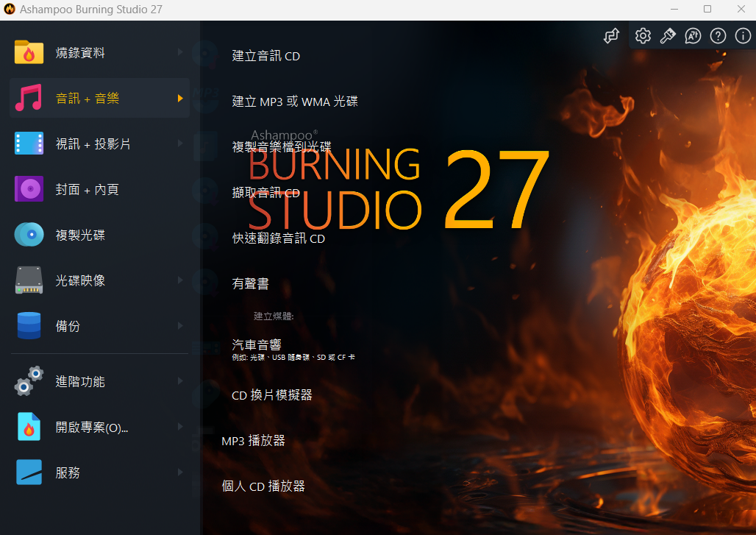Expand the 服務 submenu arrow
Screen dimensions: 756x535
[180, 472]
